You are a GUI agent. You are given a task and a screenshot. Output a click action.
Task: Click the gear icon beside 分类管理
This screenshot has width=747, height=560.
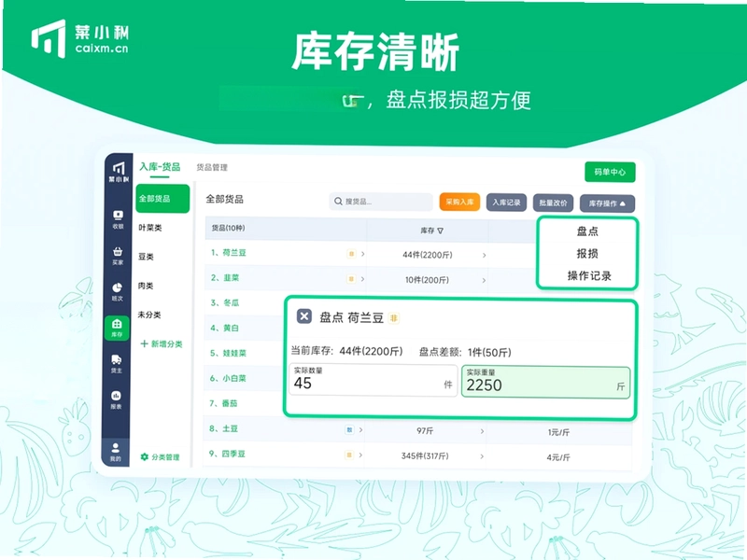[x=145, y=456]
